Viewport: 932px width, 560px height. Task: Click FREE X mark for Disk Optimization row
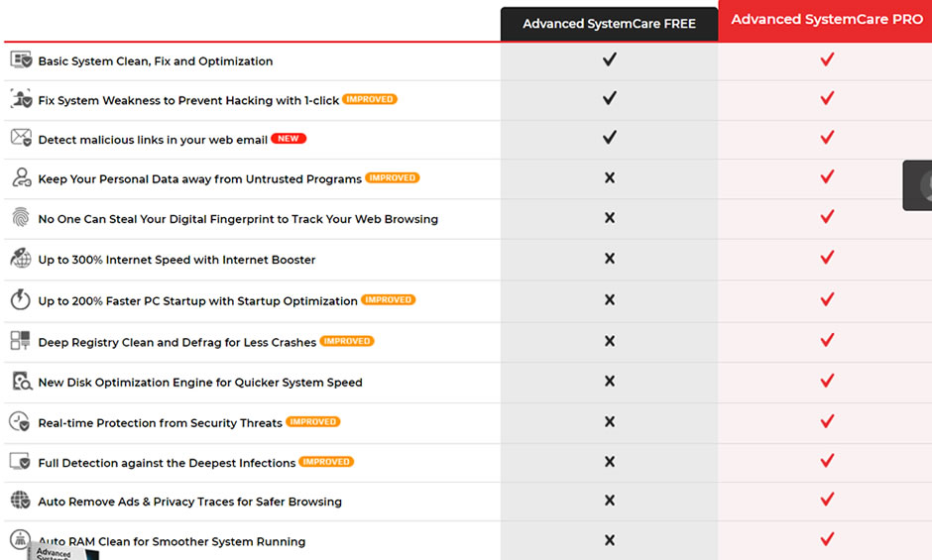(609, 381)
